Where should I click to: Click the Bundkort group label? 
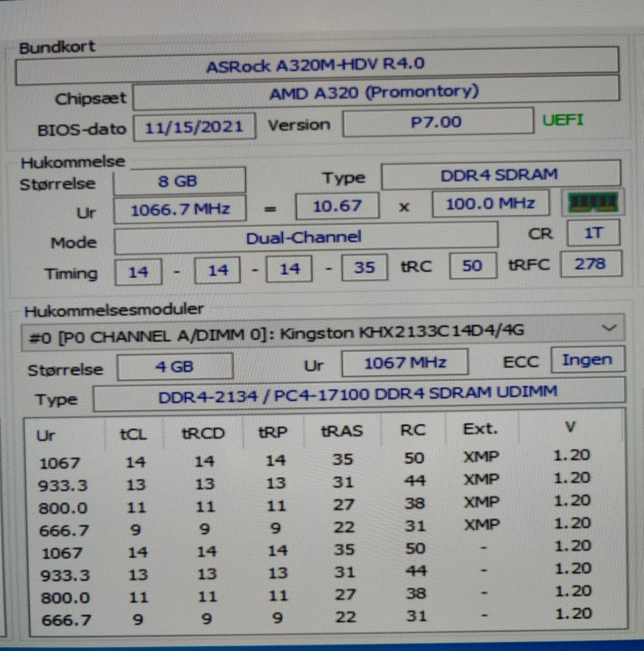point(57,48)
